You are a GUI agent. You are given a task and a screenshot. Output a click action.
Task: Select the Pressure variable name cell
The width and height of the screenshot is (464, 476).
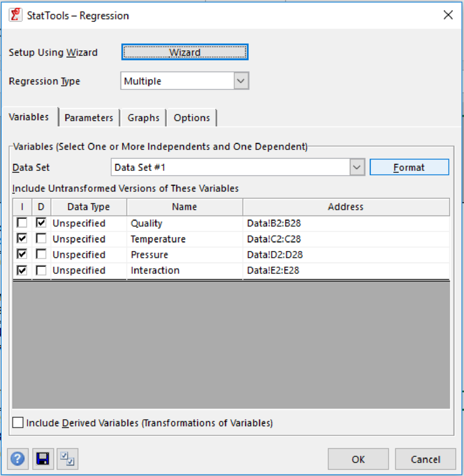(185, 254)
